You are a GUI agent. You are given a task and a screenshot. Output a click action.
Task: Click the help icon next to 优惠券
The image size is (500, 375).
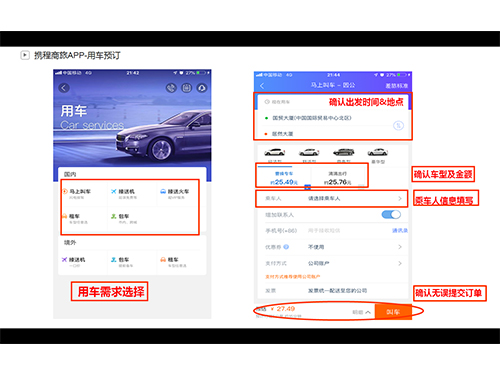click(x=286, y=247)
